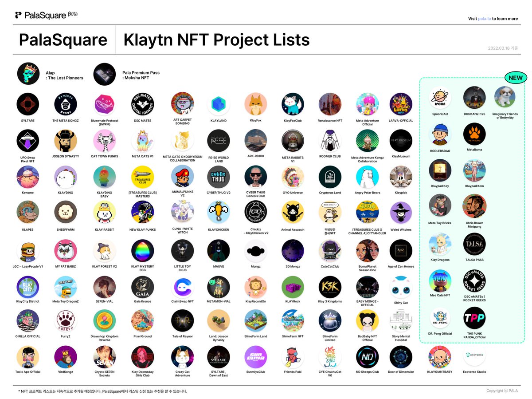Select the Door of Dimension swirl icon
The width and height of the screenshot is (532, 399).
[401, 357]
